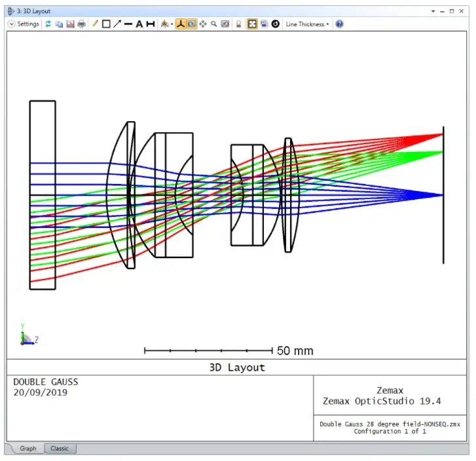Save the layout image icon

(x=71, y=24)
